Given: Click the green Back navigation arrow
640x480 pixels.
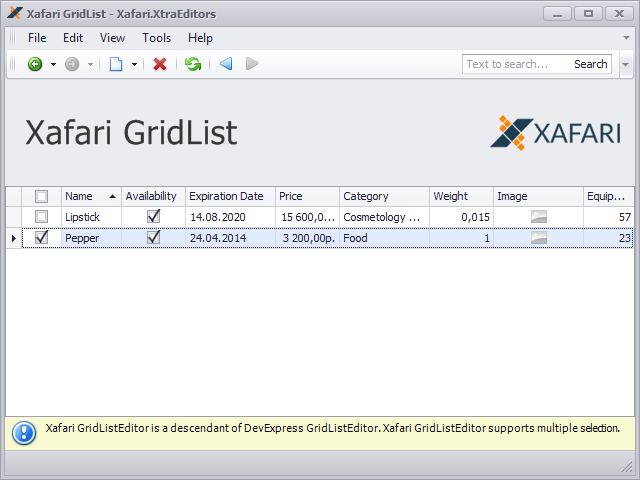Looking at the screenshot, I should [35, 64].
